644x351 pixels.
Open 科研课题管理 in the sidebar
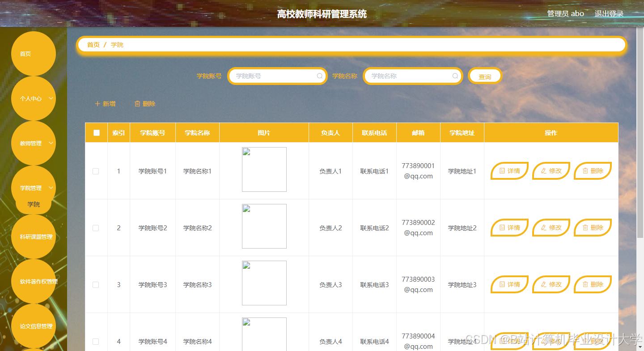click(x=34, y=237)
